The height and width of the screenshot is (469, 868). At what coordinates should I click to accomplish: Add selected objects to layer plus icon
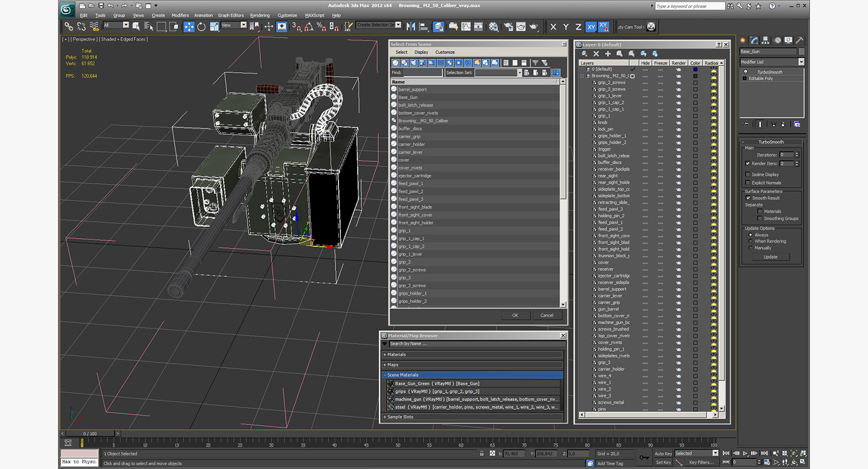[608, 53]
